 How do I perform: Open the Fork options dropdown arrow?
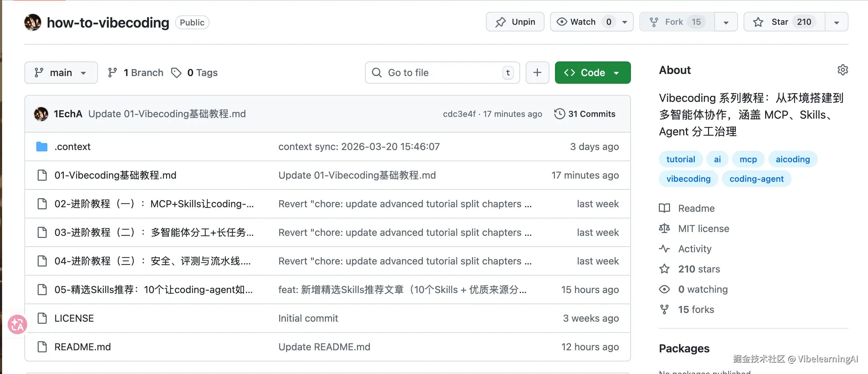[x=726, y=22]
